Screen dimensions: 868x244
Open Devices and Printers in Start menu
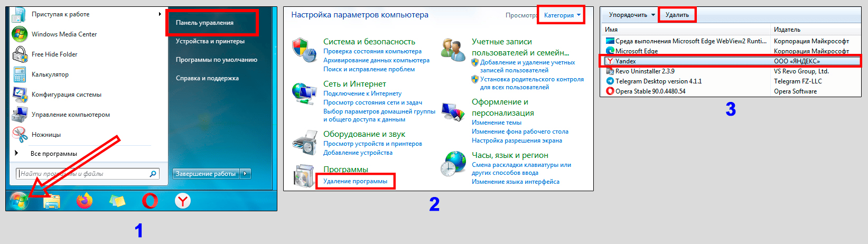pyautogui.click(x=210, y=41)
